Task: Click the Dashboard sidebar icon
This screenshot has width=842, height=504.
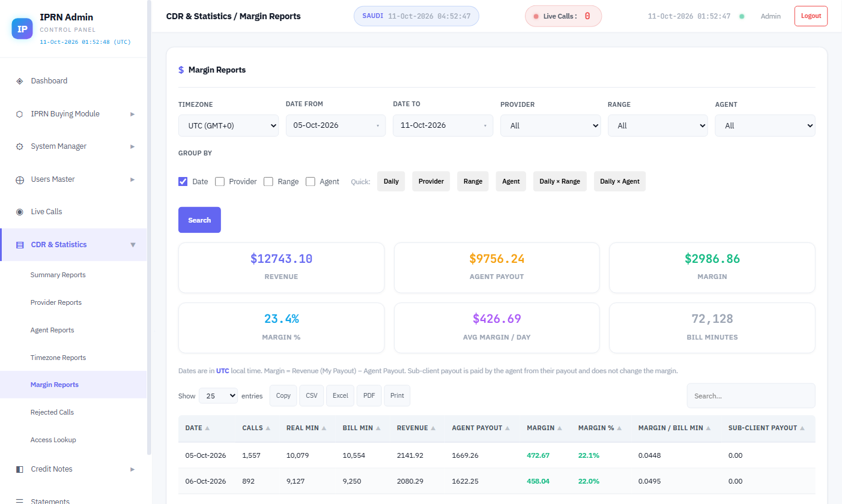Action: (x=20, y=81)
